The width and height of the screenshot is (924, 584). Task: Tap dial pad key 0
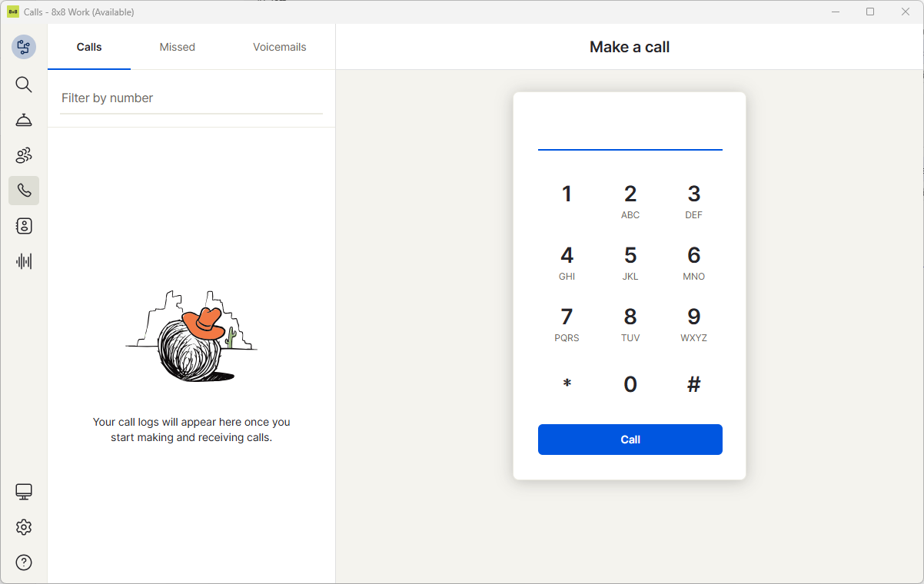click(630, 384)
